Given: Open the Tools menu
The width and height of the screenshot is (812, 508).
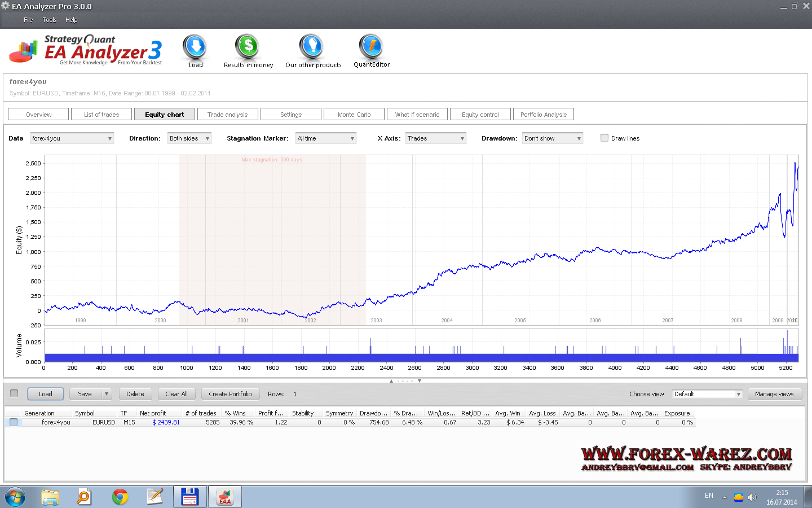Looking at the screenshot, I should pyautogui.click(x=50, y=20).
